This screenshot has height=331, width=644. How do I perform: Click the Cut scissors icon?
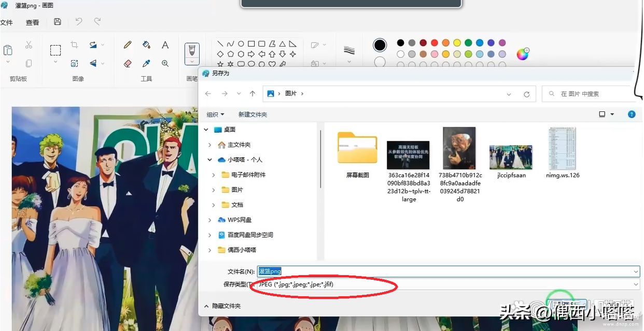pos(29,46)
